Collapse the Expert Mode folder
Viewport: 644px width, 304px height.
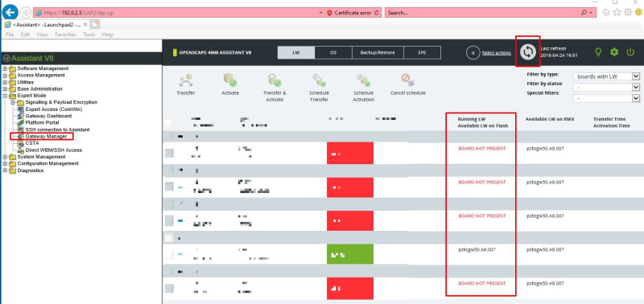5,96
